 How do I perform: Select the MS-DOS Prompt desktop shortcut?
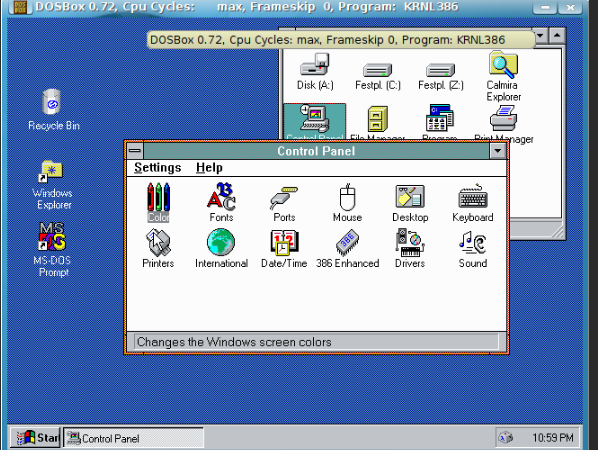[53, 250]
